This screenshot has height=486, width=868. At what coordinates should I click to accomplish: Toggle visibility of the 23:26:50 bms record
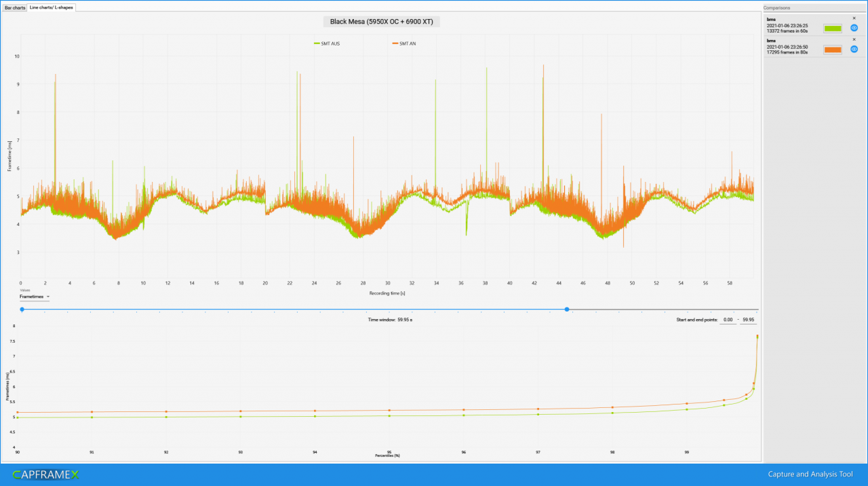pos(854,49)
